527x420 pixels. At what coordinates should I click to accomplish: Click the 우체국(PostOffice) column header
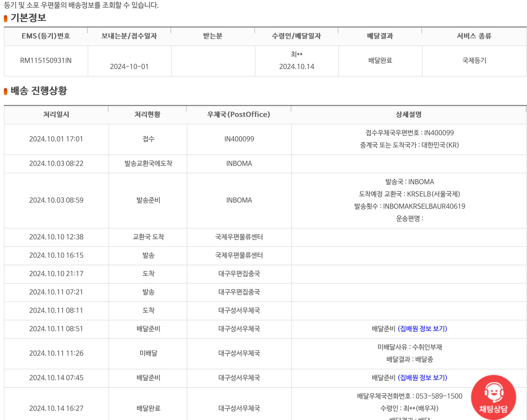(x=239, y=115)
